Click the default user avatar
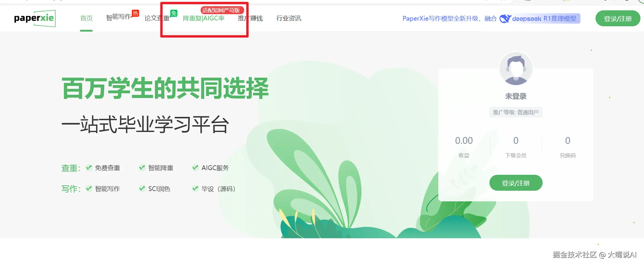644x266 pixels. pos(516,69)
